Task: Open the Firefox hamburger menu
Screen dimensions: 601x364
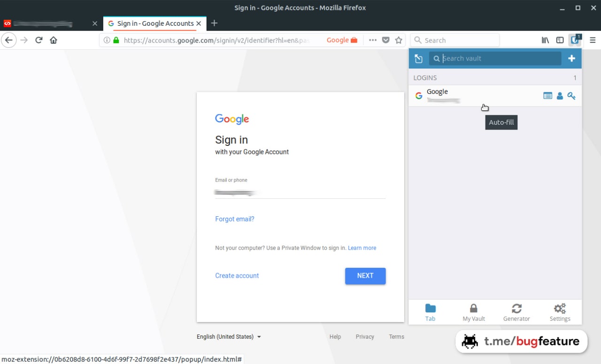Action: (593, 40)
